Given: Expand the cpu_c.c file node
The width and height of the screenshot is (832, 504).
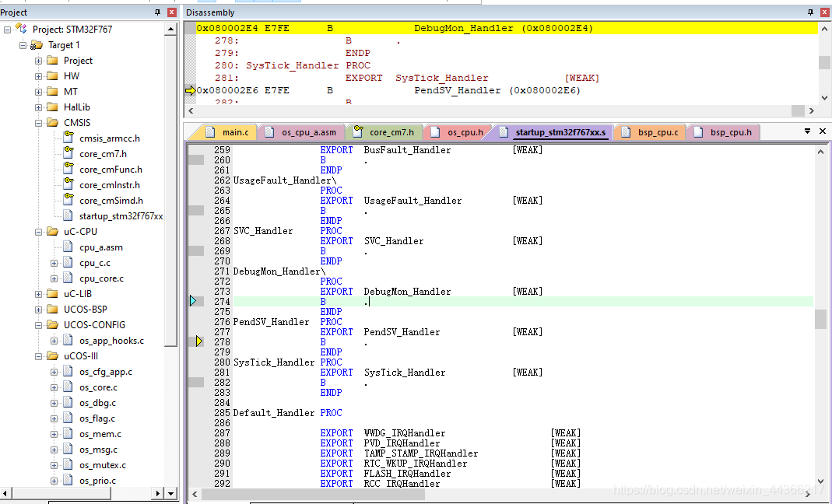Looking at the screenshot, I should tap(54, 263).
